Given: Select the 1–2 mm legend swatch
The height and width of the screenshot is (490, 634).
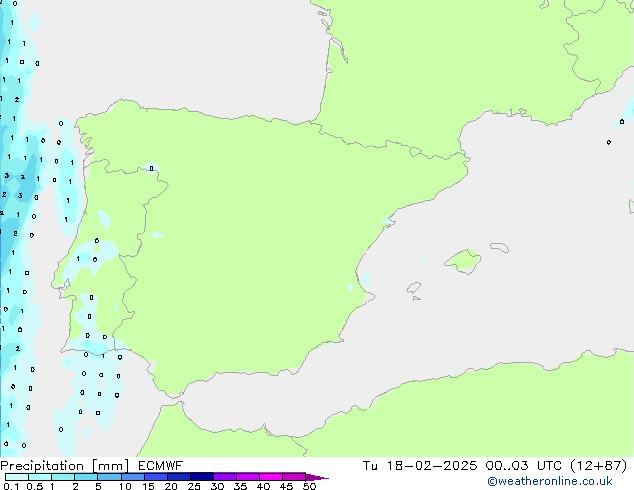Looking at the screenshot, I should tap(63, 477).
